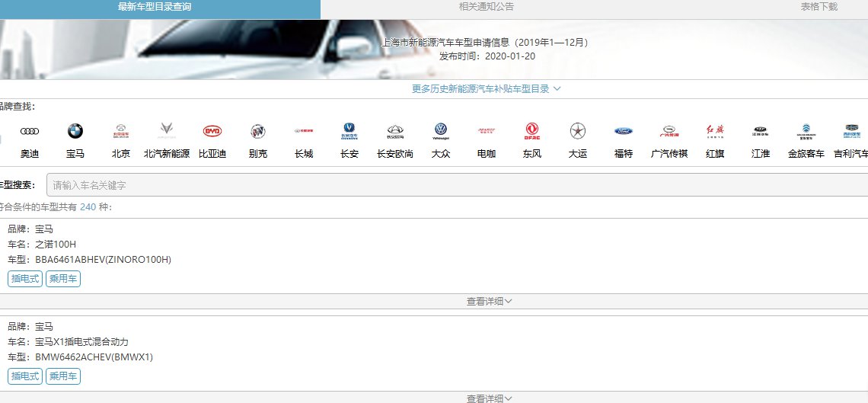Screen dimensions: 868x403
Task: Click 乘用车 tag on 之诺100H entry
Action: point(63,279)
